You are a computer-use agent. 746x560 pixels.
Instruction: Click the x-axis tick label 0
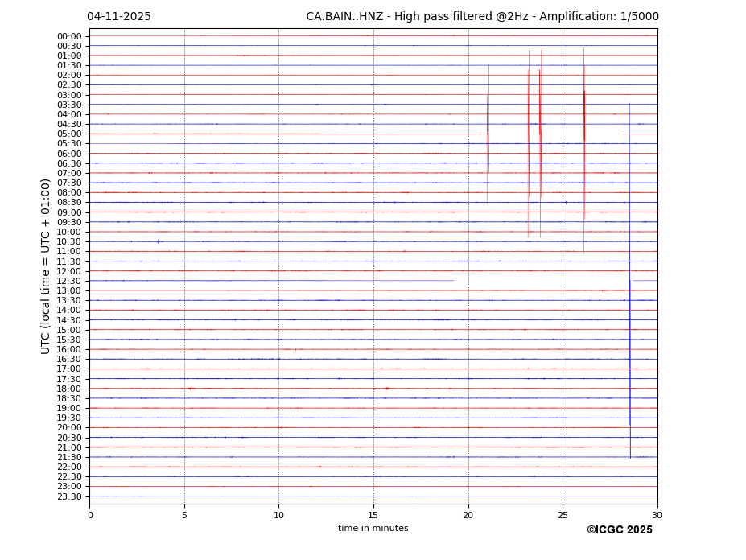point(90,515)
